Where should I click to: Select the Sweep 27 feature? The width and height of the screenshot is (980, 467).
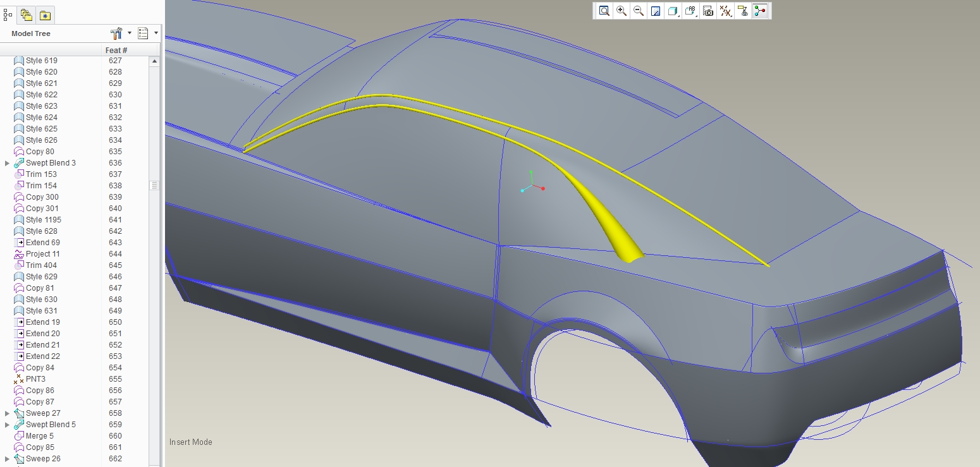[43, 413]
